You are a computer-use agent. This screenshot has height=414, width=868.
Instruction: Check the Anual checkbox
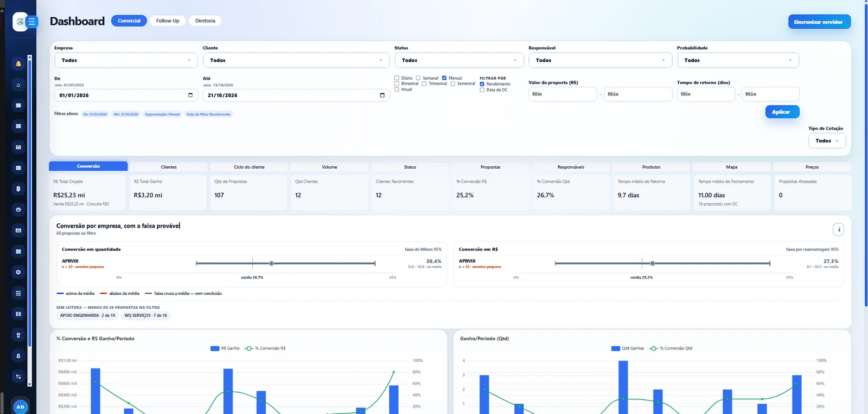397,89
